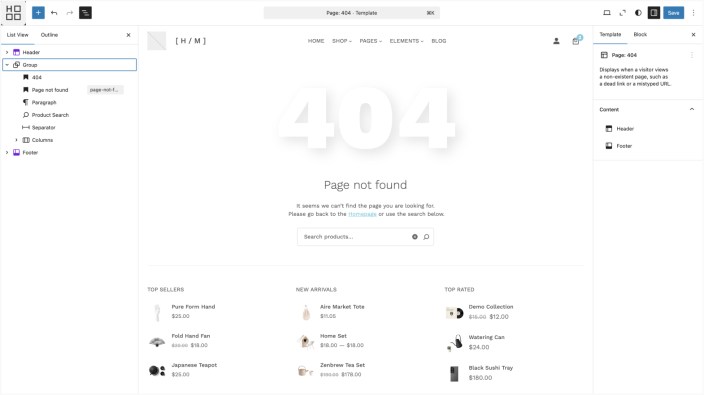704x395 pixels.
Task: Open the Zenbrew Tea Set product
Action: pos(342,365)
